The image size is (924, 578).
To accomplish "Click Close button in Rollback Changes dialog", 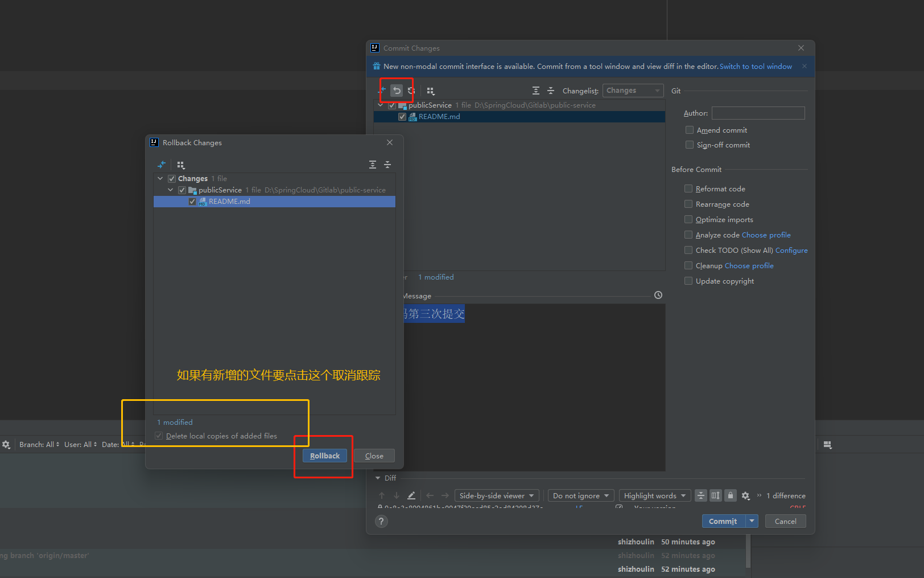I will (x=374, y=456).
